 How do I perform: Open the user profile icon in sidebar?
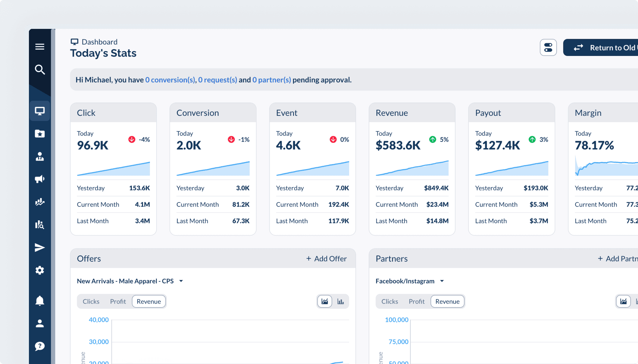click(x=40, y=323)
